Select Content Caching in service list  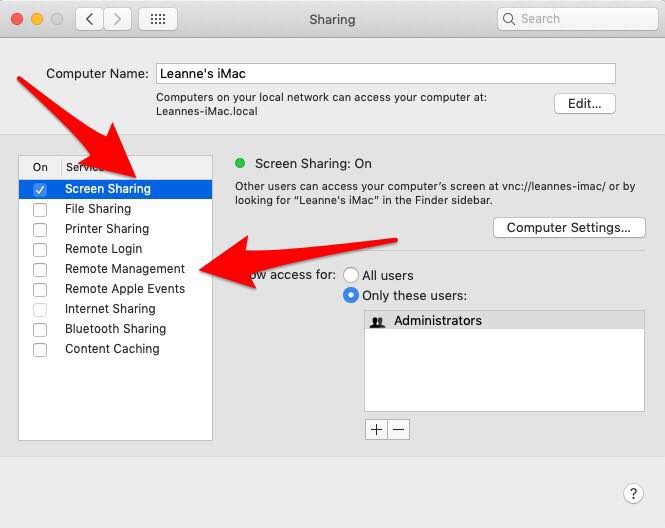[115, 349]
